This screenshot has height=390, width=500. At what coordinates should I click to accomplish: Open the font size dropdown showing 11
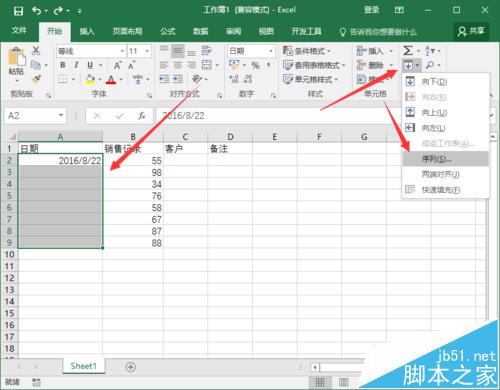click(147, 51)
